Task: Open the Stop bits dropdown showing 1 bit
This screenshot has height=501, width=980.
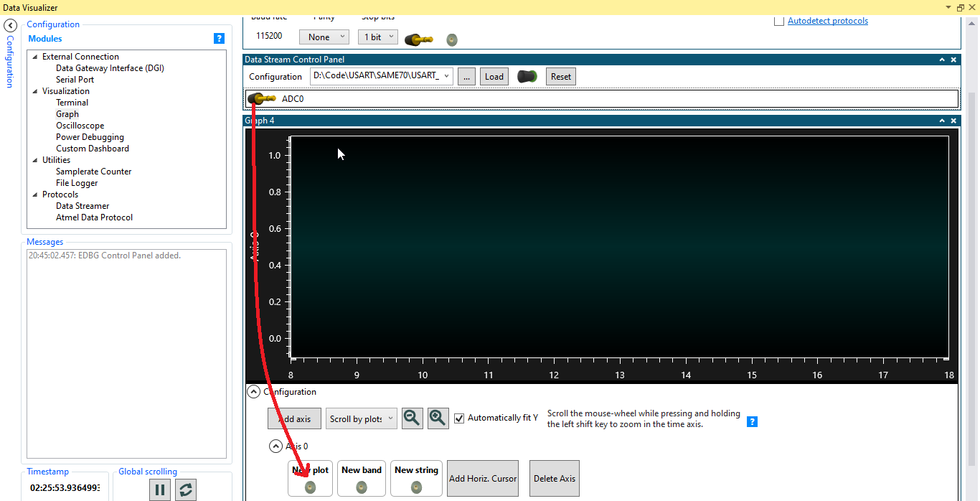Action: coord(377,37)
